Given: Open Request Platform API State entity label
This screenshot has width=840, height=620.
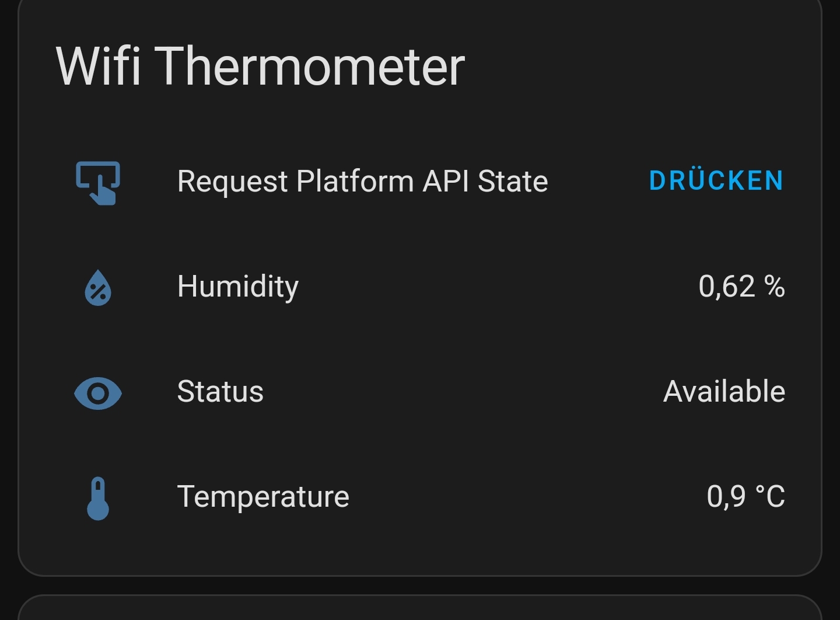Looking at the screenshot, I should [362, 181].
